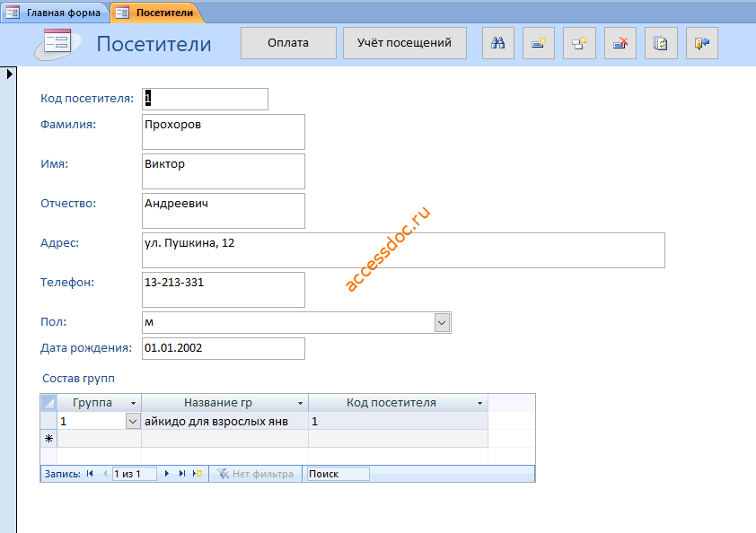Click the row selector for the айкидо row
Viewport: 756px width, 533px height.
click(48, 421)
